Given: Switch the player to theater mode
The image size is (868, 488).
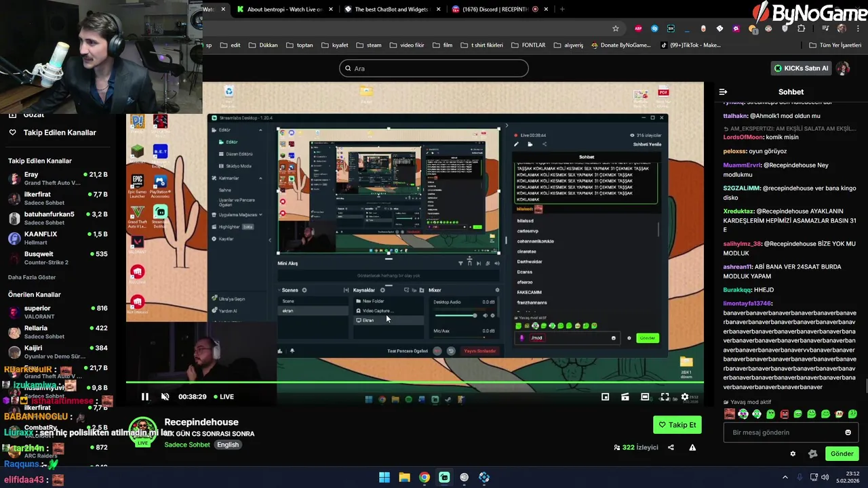Looking at the screenshot, I should (x=645, y=396).
